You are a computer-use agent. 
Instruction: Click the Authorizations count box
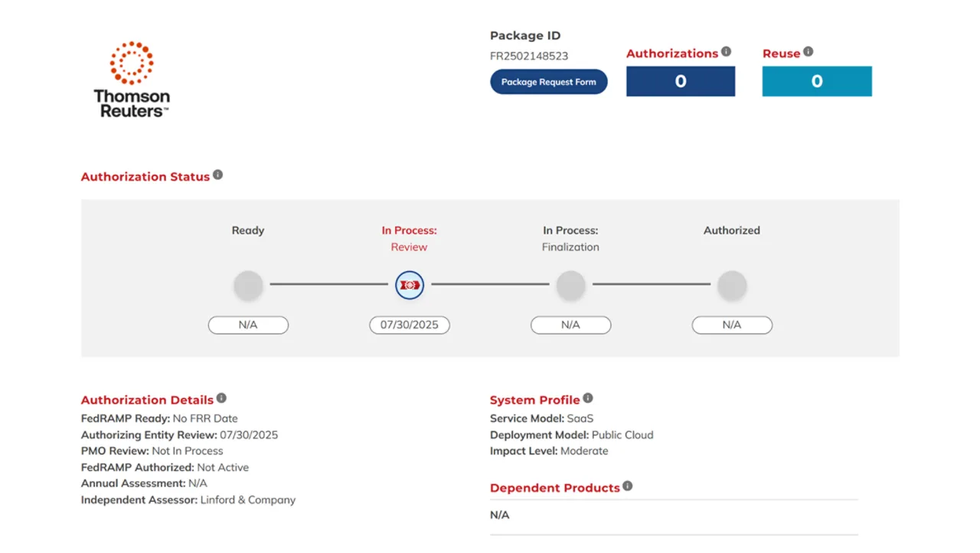coord(680,81)
